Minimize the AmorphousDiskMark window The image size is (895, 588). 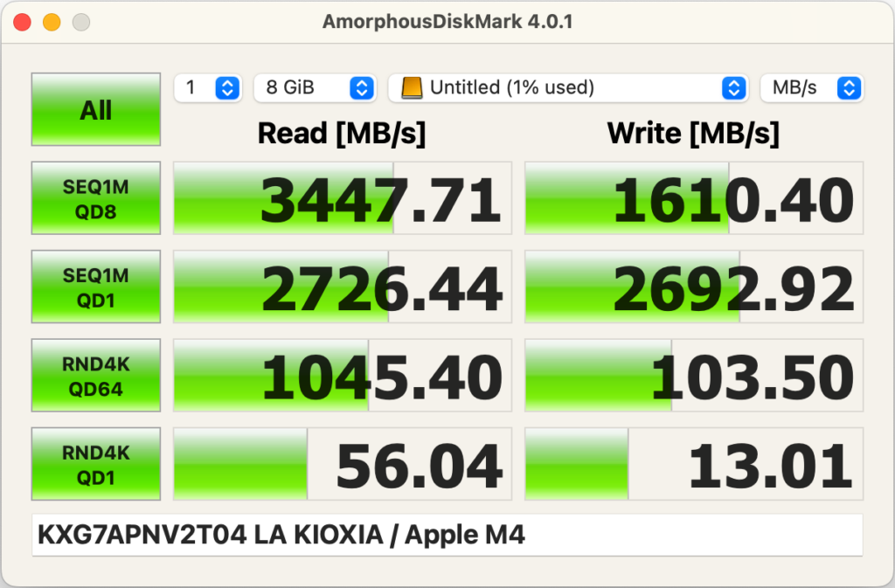coord(52,23)
